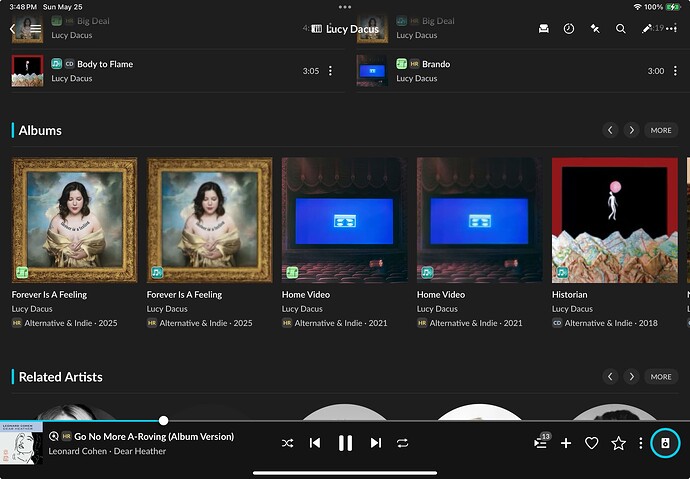Click Go No More A-Roving title
The height and width of the screenshot is (479, 690).
154,436
